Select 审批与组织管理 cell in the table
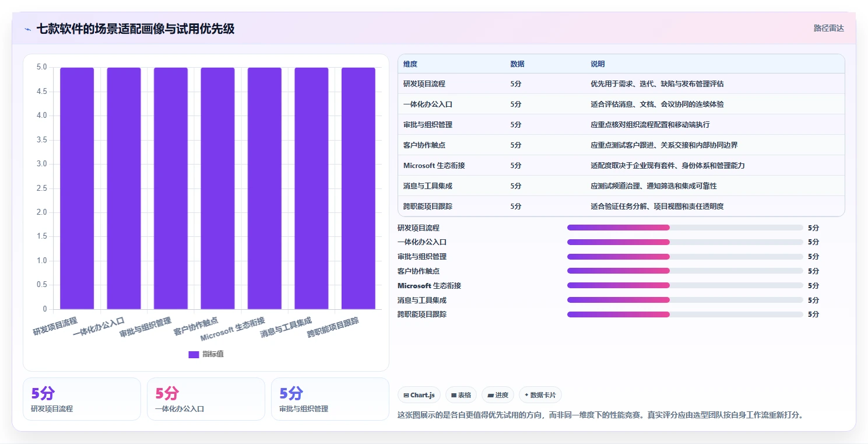Image resolution: width=868 pixels, height=444 pixels. (x=428, y=125)
